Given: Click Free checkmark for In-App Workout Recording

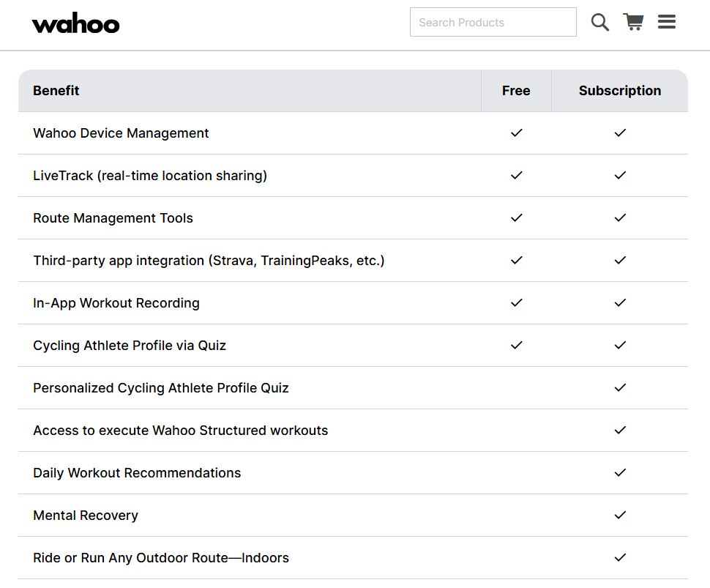Looking at the screenshot, I should 517,302.
